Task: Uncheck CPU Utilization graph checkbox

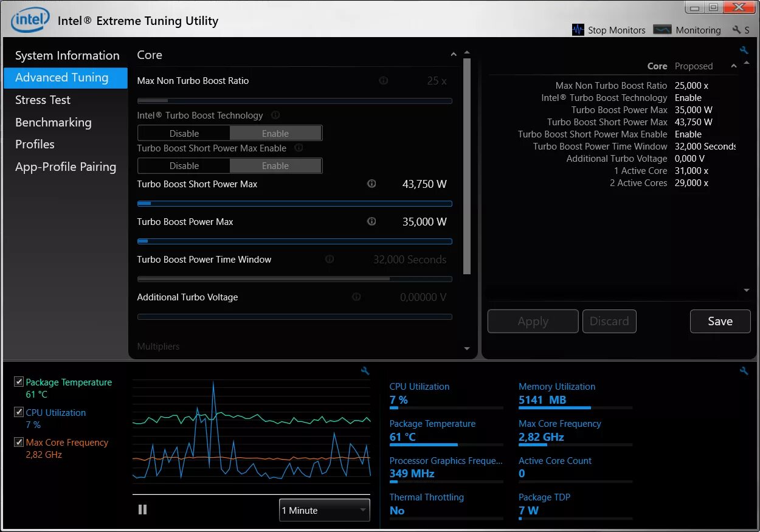Action: [x=19, y=412]
